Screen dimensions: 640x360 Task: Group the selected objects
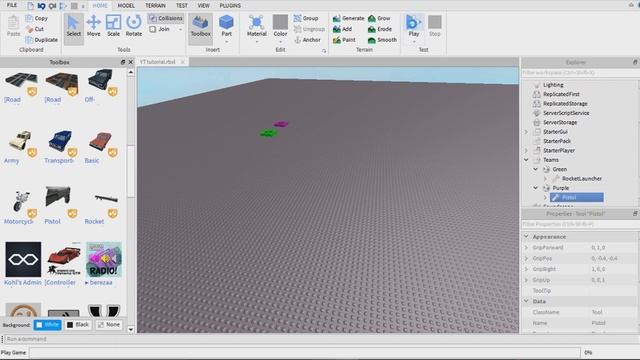tap(306, 18)
